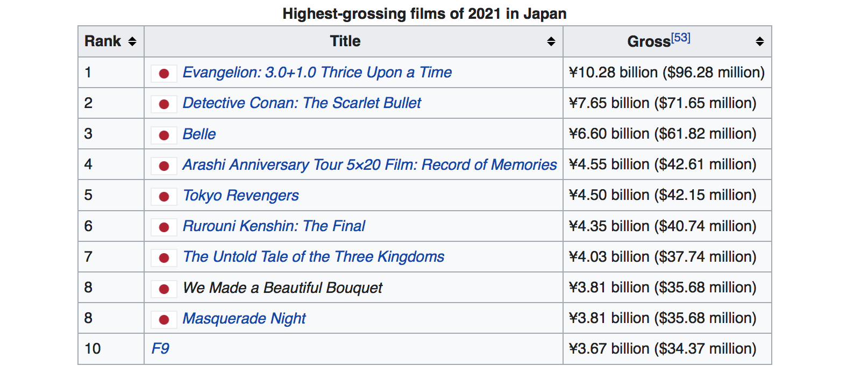Viewport: 868px width, 373px height.
Task: Open Rurouni Kenshin: The Final link
Action: coord(274,226)
